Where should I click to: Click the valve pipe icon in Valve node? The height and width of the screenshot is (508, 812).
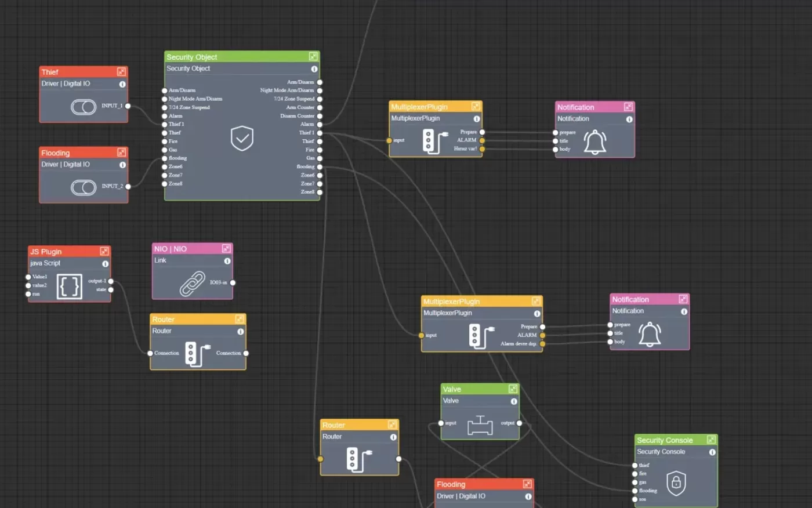coord(480,425)
